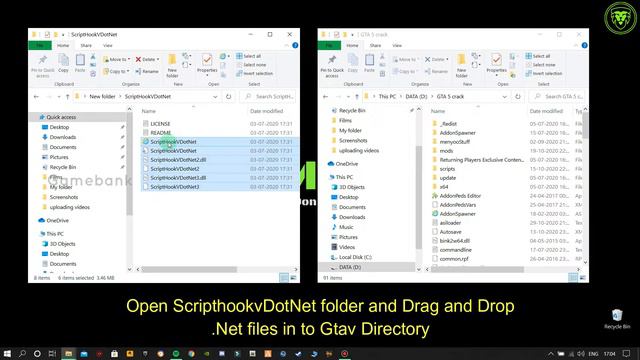The width and height of the screenshot is (640, 360).
Task: Open 3D Objects in ScriptHookVDotNet window sidebar
Action: pos(62,244)
